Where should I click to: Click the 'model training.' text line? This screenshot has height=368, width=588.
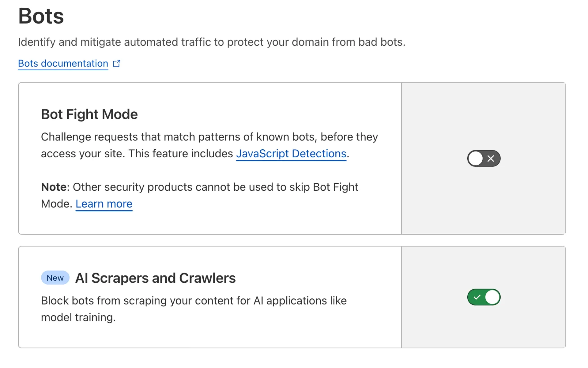(x=78, y=317)
